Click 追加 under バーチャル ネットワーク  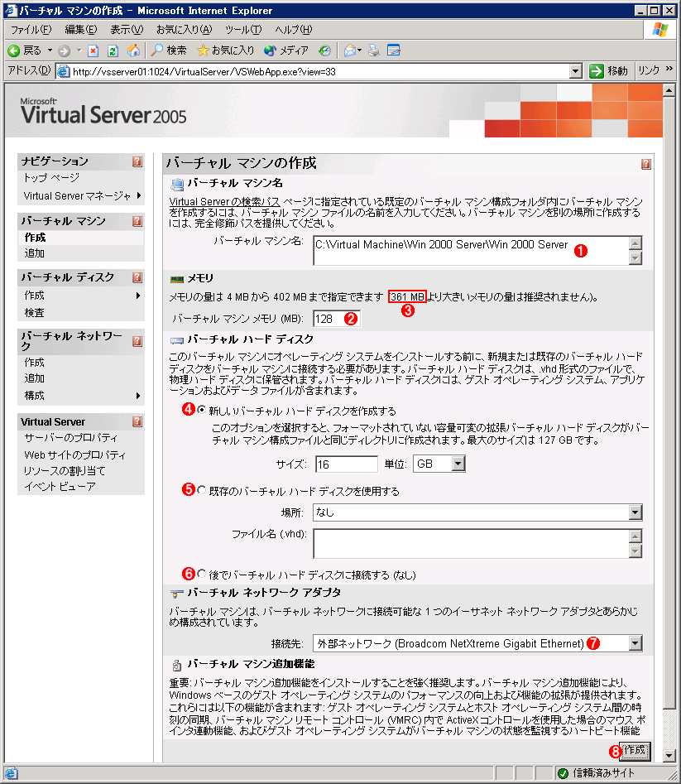pos(35,378)
